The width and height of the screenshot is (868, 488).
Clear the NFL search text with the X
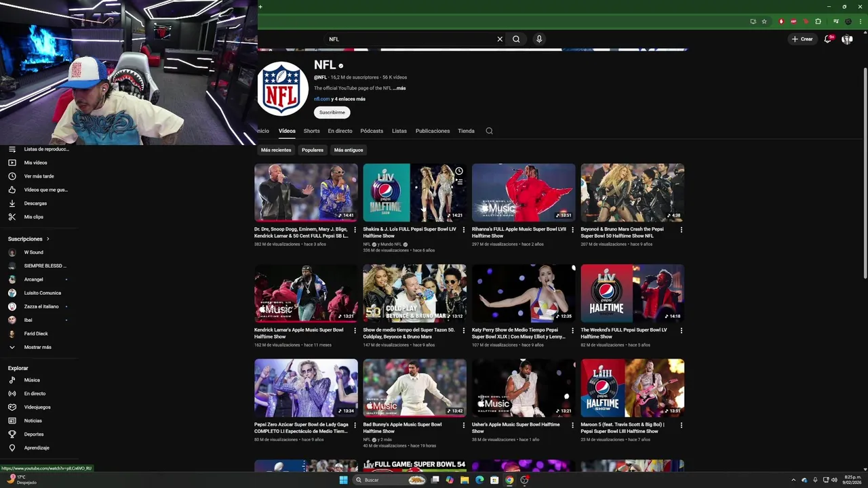[x=500, y=39]
